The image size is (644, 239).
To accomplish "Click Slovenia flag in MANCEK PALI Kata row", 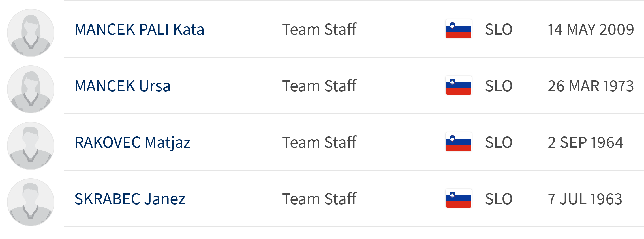I will tap(459, 29).
